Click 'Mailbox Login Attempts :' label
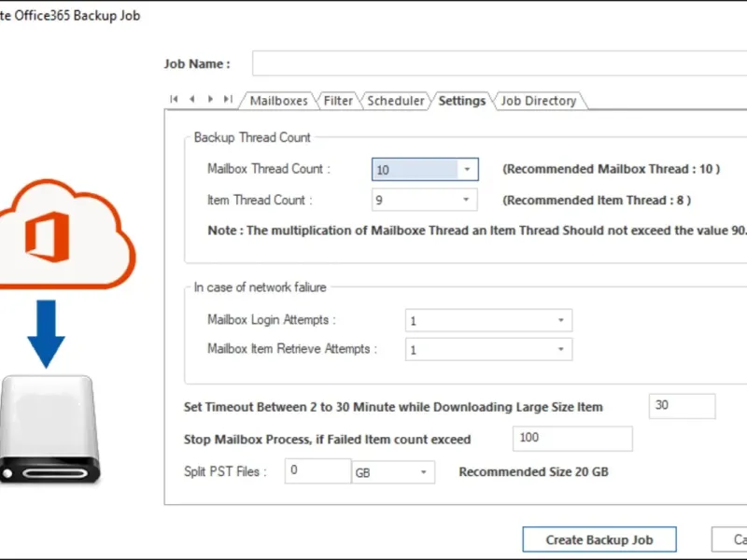 coord(272,319)
